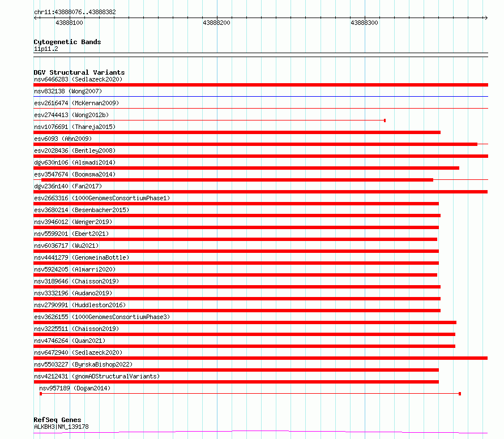Click the left arrow of the ruler
Viewport: 504px width, 439px height.
36,18
